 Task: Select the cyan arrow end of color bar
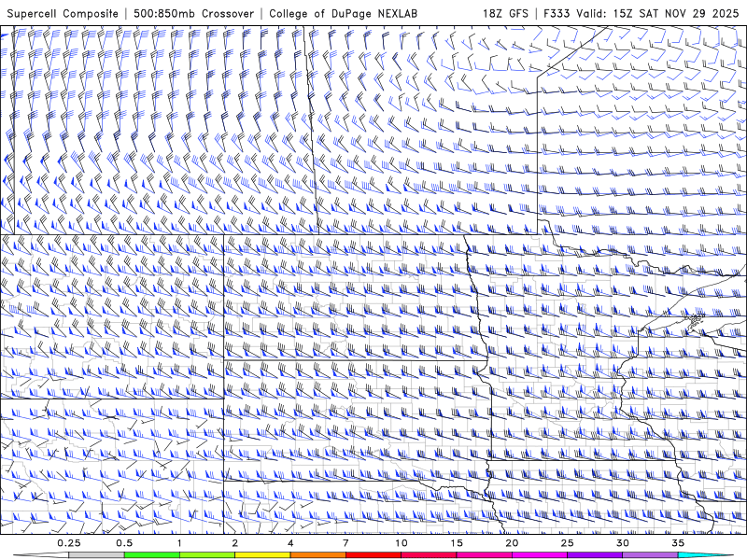[x=707, y=555]
